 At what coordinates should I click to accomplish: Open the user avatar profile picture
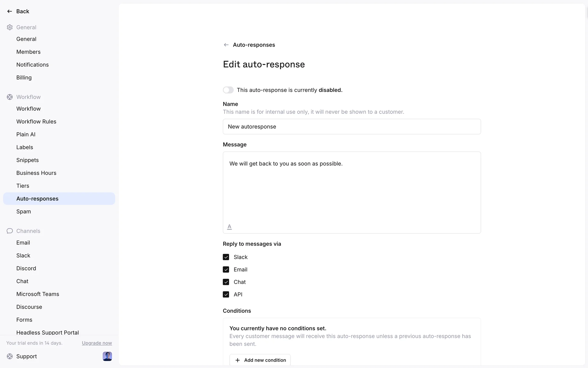click(x=107, y=356)
